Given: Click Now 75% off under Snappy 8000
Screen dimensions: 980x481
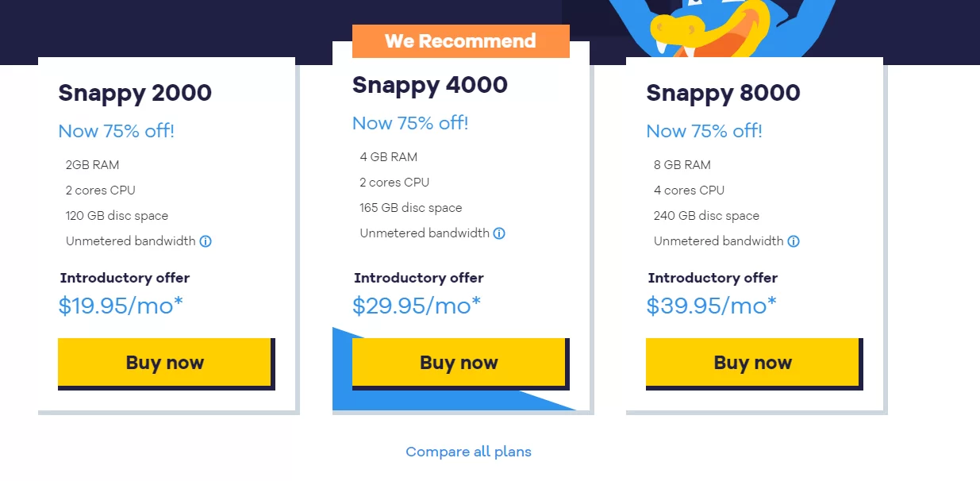Looking at the screenshot, I should 704,131.
